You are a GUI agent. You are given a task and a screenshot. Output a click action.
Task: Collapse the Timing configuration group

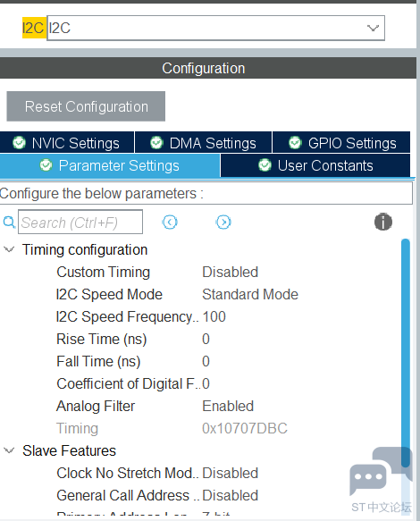tap(9, 249)
